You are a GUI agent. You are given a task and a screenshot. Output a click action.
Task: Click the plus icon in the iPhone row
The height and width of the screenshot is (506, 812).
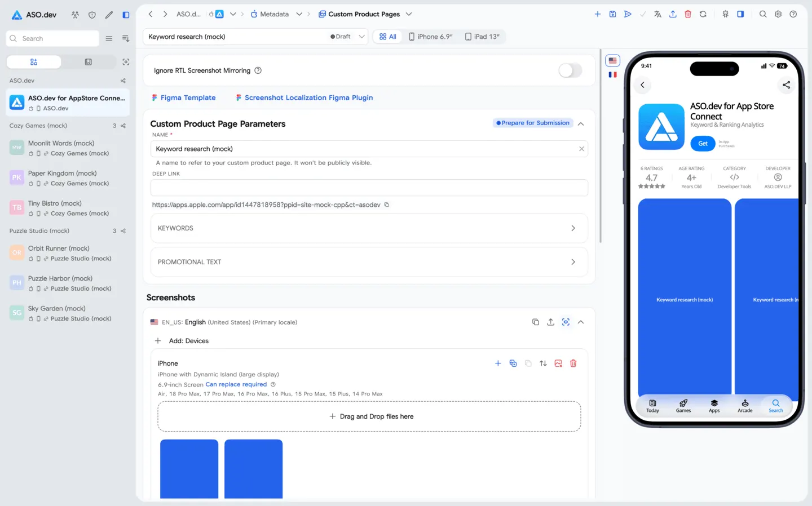click(x=498, y=363)
